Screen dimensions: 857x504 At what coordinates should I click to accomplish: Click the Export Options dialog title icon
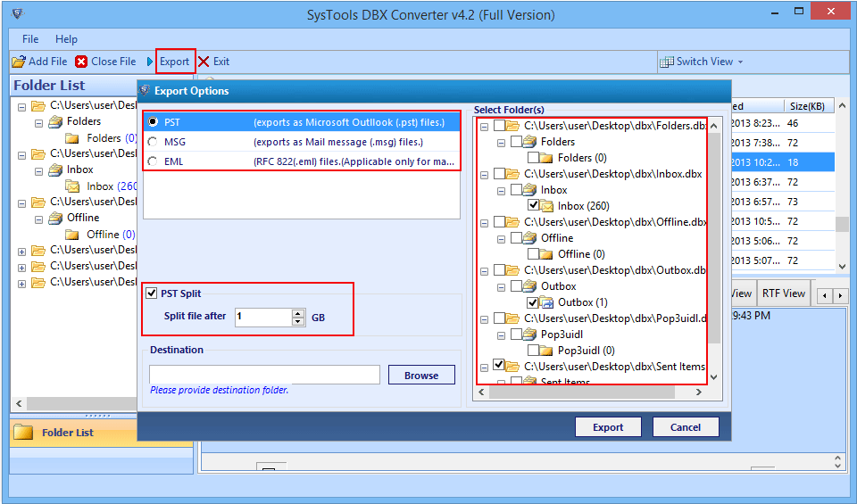145,90
